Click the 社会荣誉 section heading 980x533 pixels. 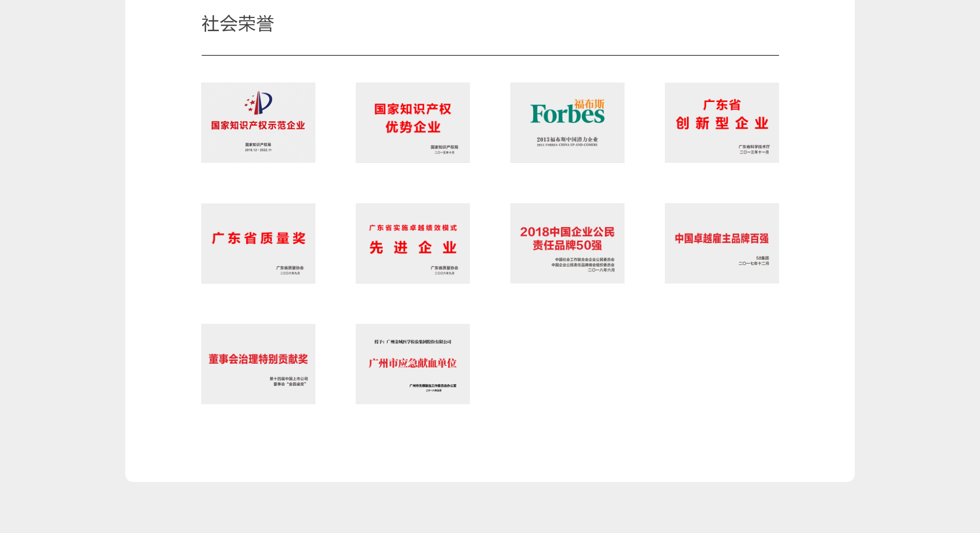coord(238,23)
